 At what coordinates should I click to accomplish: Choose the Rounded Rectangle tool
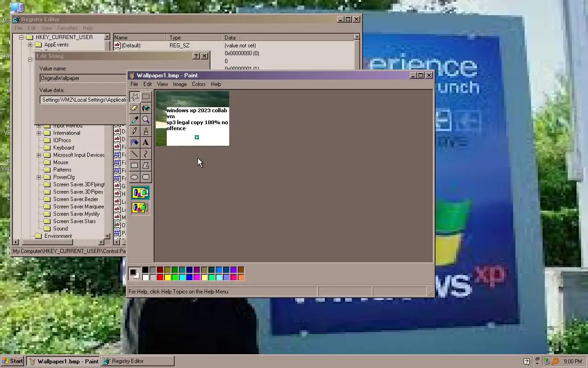point(146,177)
